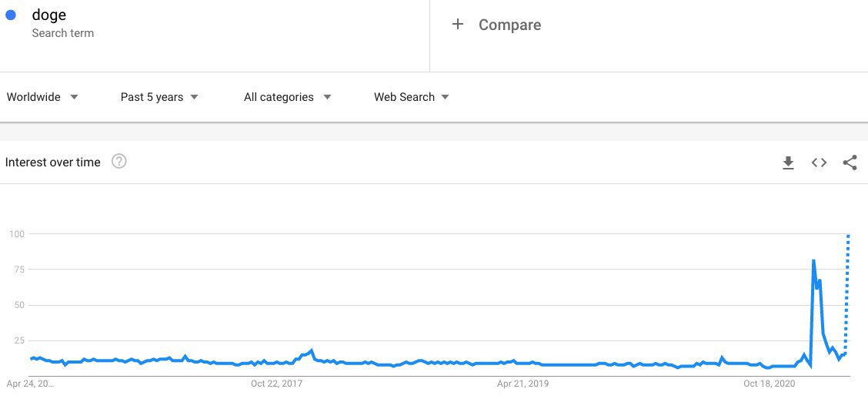The width and height of the screenshot is (868, 399).
Task: Click the Search term subtitle text
Action: [62, 33]
